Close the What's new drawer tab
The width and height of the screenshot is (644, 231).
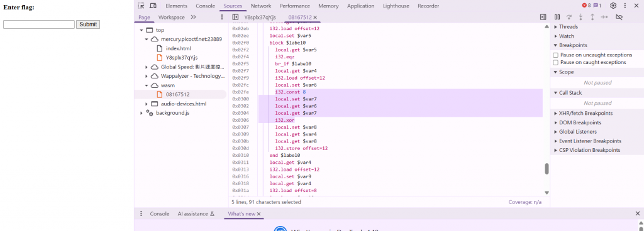258,214
